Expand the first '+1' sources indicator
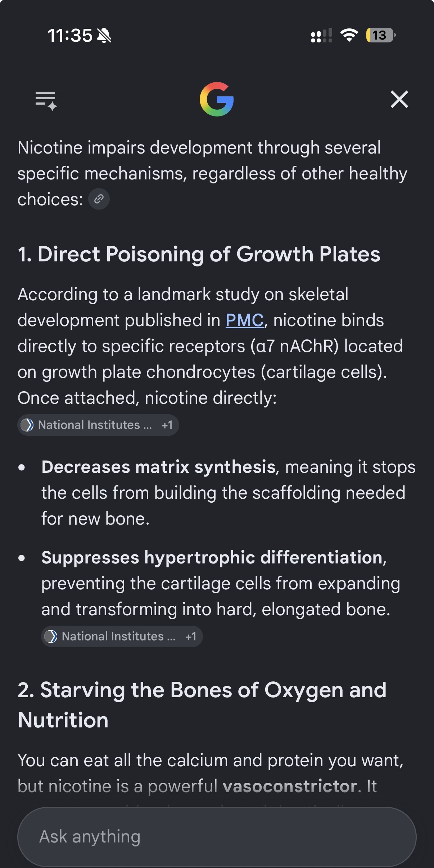 tap(167, 425)
